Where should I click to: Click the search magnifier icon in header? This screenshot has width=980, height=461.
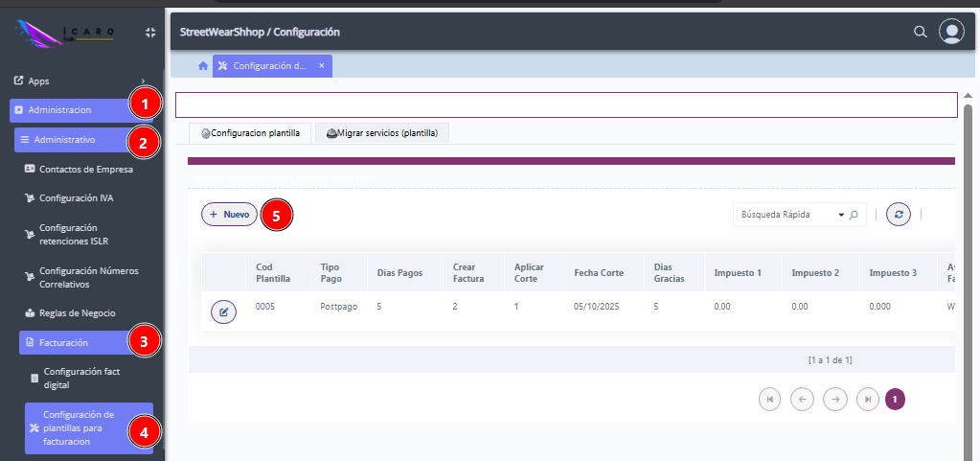tap(920, 32)
